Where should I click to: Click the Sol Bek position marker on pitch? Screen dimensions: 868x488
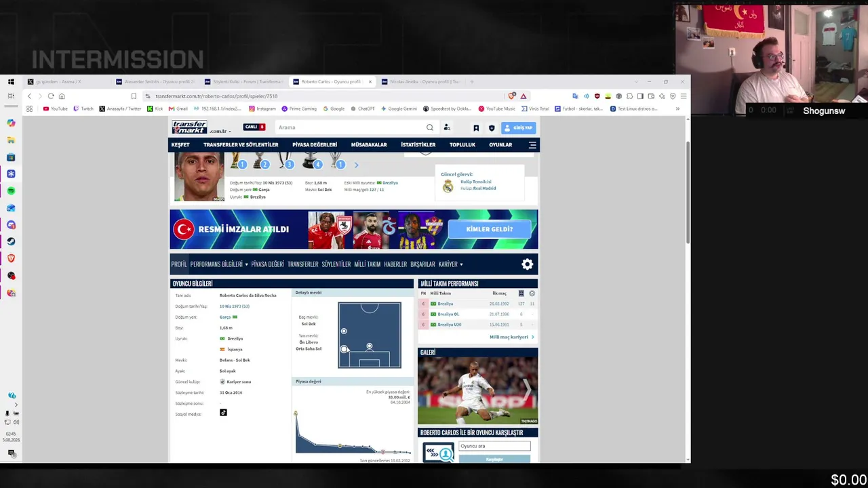344,350
